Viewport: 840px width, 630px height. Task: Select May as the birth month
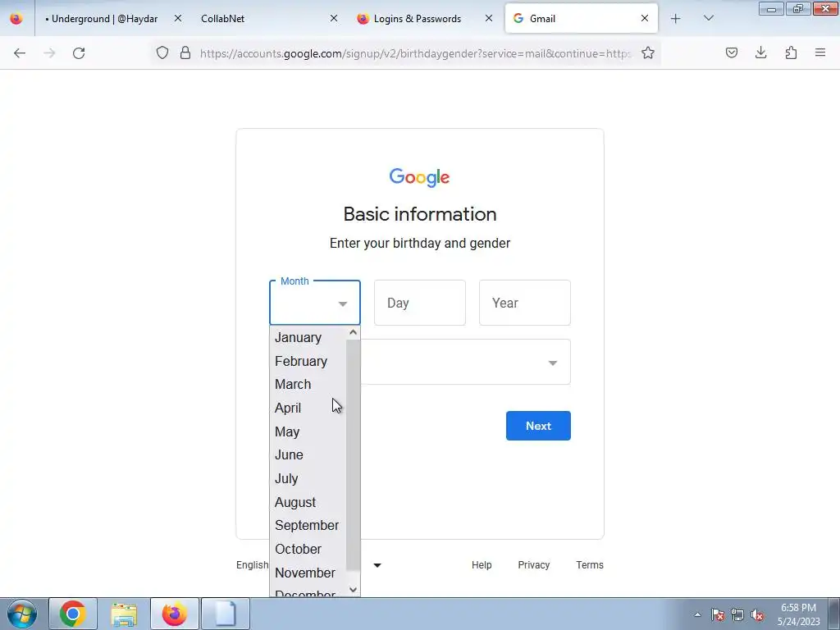click(x=308, y=431)
